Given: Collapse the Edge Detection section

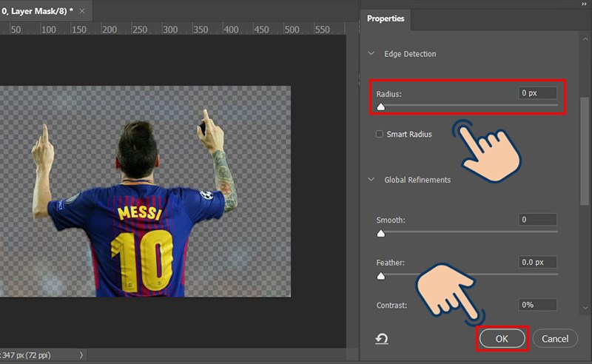Looking at the screenshot, I should 371,54.
